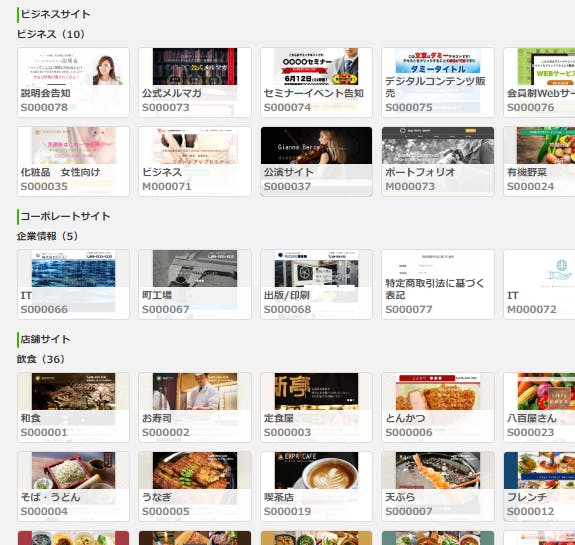Open the ポートフォリオ M000073 template
The image size is (575, 545).
coord(438,161)
